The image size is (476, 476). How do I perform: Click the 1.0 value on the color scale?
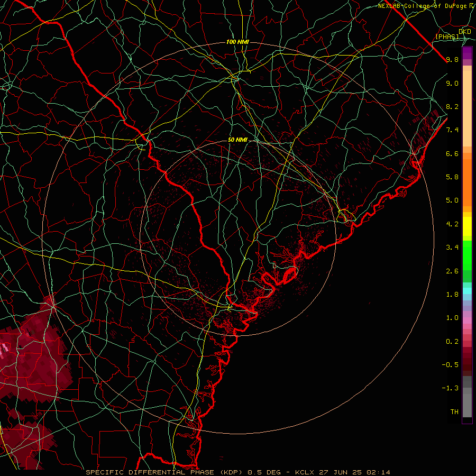click(x=452, y=318)
